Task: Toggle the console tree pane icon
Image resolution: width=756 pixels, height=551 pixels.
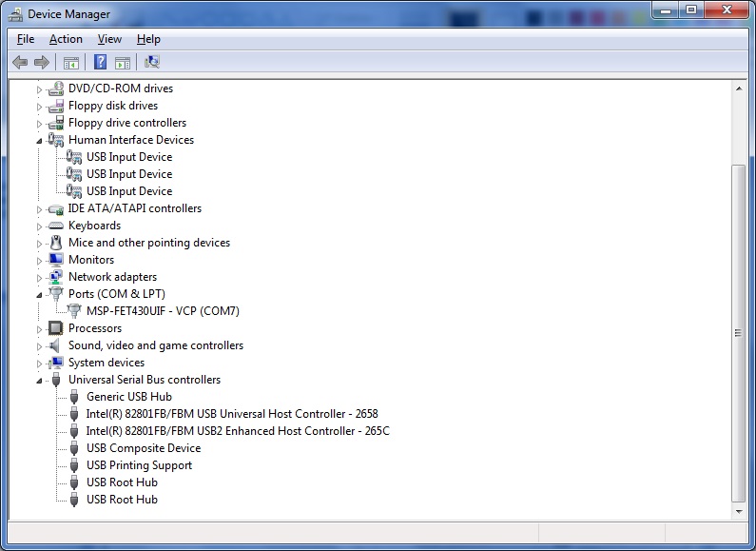Action: (x=71, y=63)
